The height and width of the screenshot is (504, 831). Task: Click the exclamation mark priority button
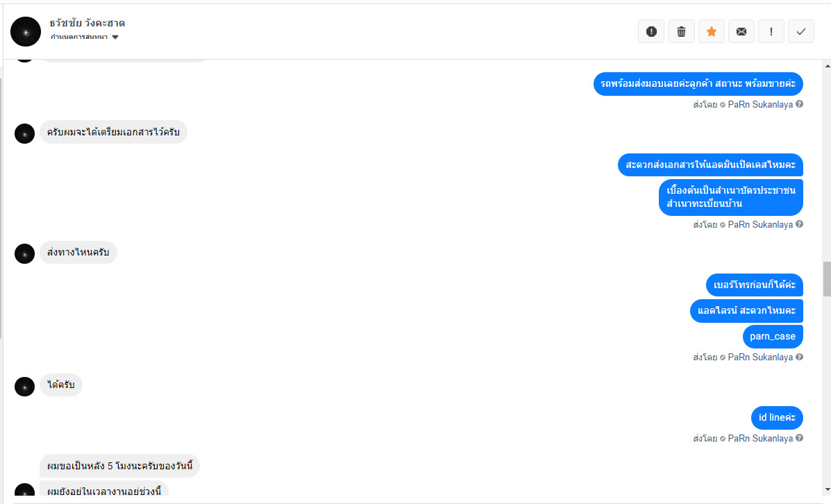click(x=771, y=31)
